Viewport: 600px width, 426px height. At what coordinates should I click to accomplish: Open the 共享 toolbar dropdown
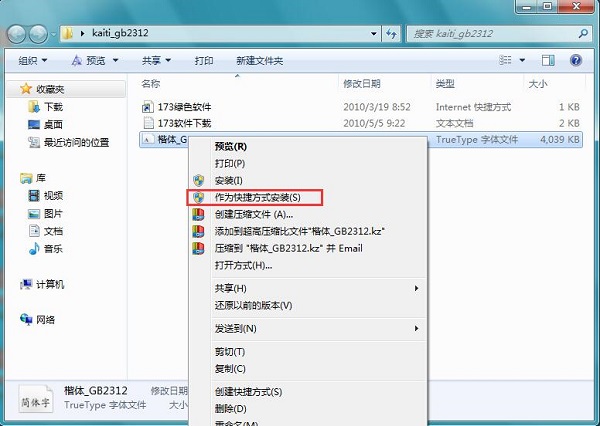click(156, 60)
